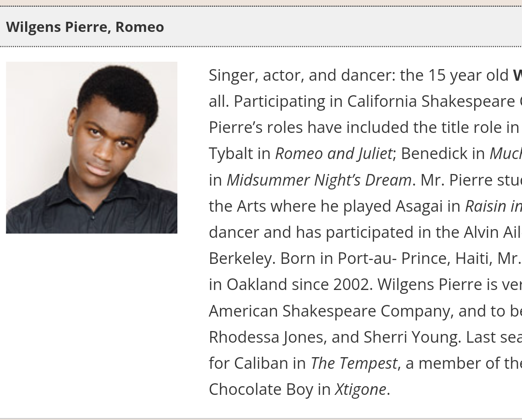This screenshot has width=522, height=420.
Task: Click the italic "Raisin in" text
Action: 493,206
